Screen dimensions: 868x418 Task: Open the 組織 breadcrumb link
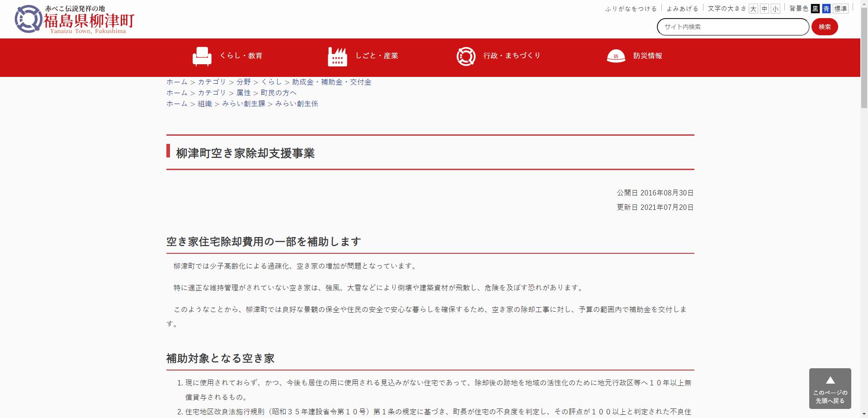coord(205,104)
